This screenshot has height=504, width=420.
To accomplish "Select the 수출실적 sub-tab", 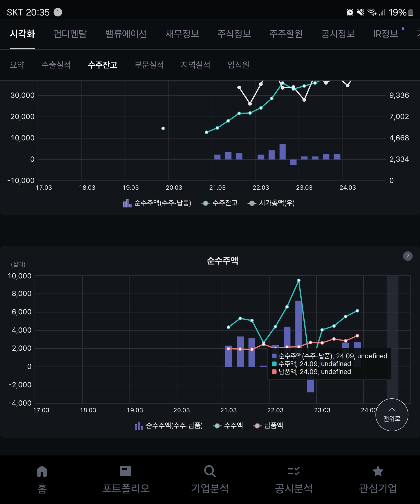I will 56,65.
